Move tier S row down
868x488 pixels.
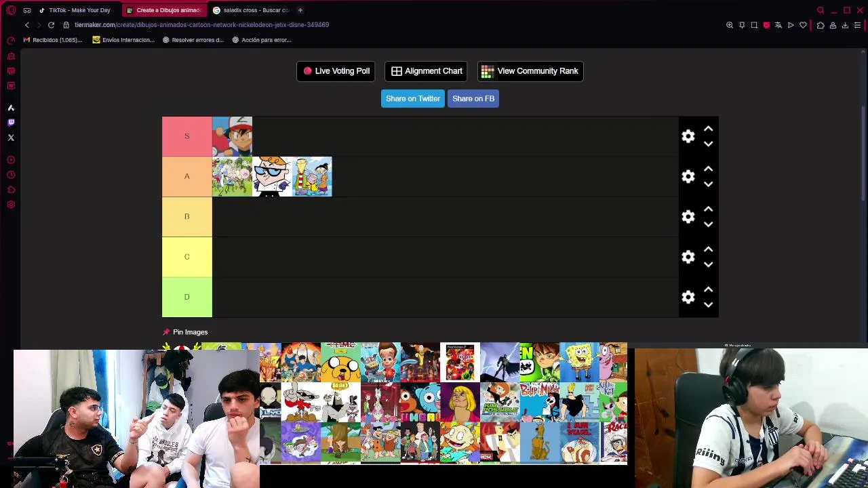point(708,144)
